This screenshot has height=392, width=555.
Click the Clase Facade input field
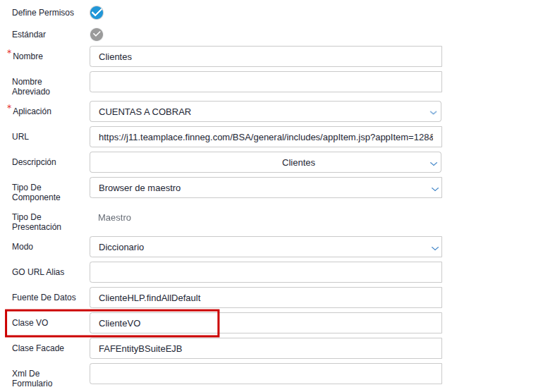(x=265, y=348)
